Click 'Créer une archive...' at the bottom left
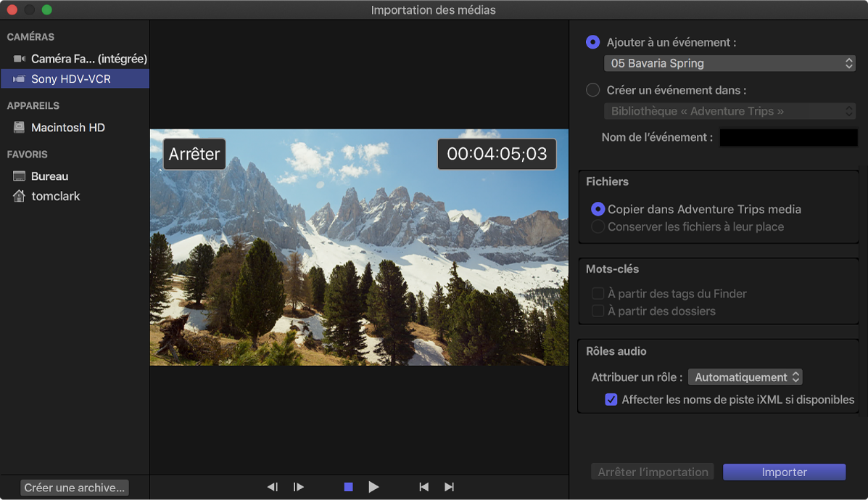868x500 pixels. (x=73, y=488)
